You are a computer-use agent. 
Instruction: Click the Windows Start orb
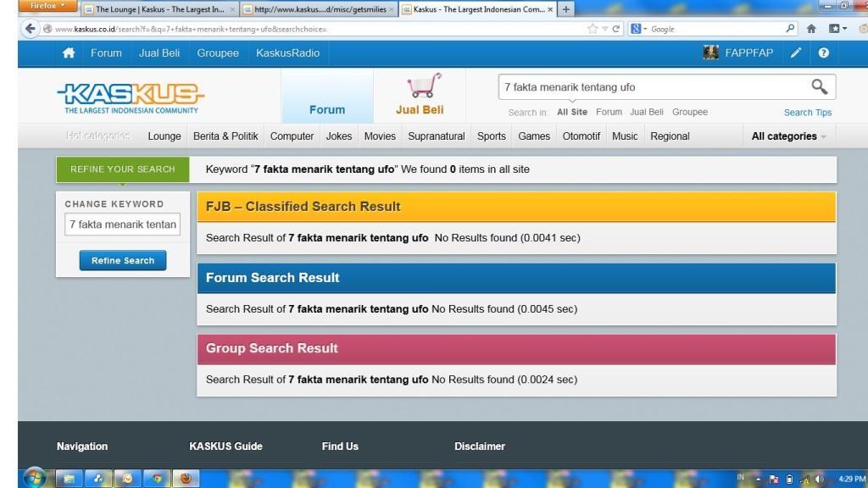click(34, 478)
